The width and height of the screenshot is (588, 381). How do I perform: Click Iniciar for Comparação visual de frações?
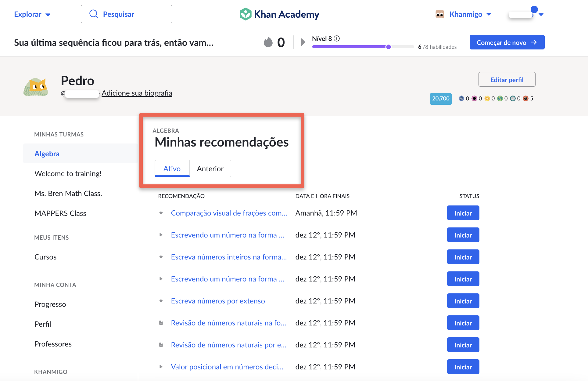[463, 213]
